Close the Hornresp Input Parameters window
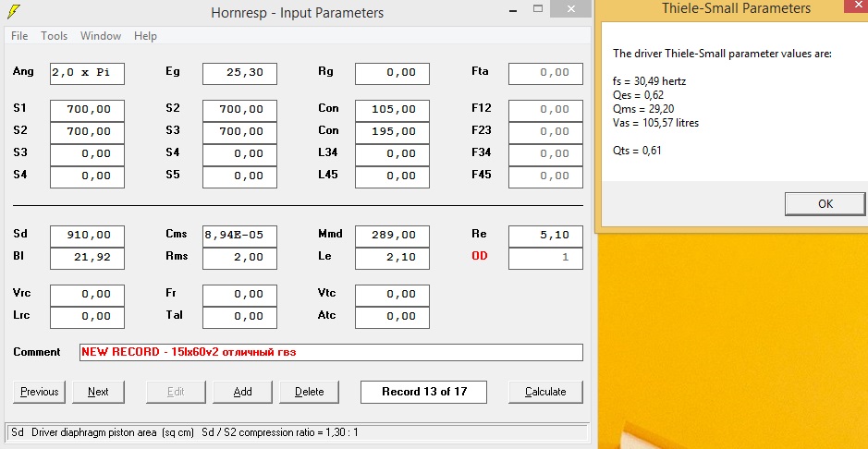 [x=570, y=8]
